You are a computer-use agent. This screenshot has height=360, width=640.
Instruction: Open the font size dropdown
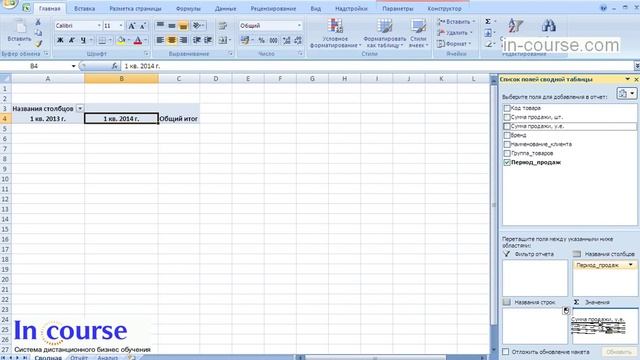tap(121, 26)
